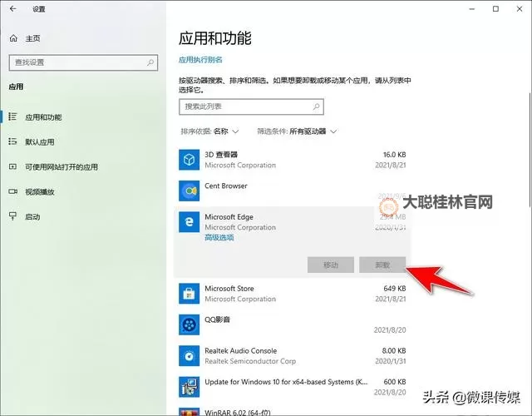This screenshot has width=532, height=416.
Task: Open the 应用执行别名 link
Action: pyautogui.click(x=200, y=60)
